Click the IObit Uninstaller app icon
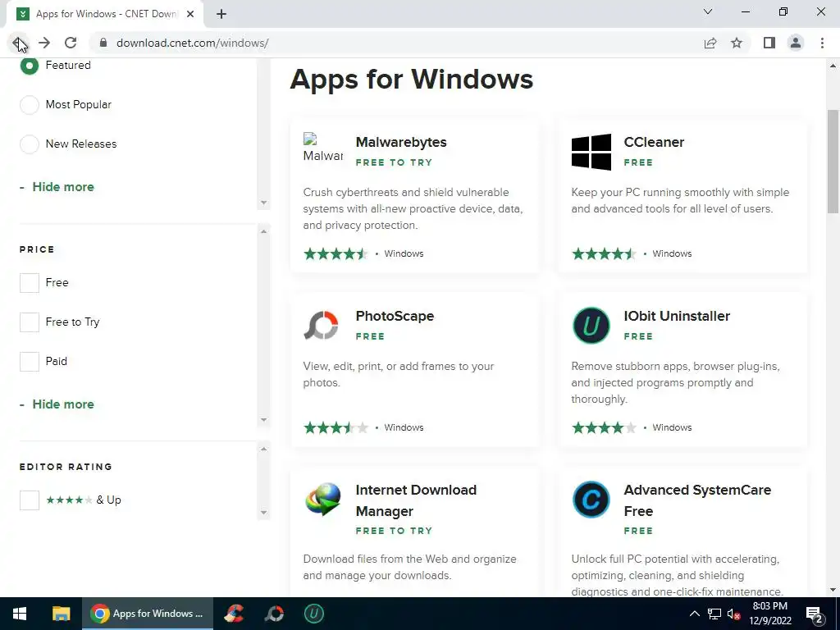This screenshot has width=840, height=630. 591,325
